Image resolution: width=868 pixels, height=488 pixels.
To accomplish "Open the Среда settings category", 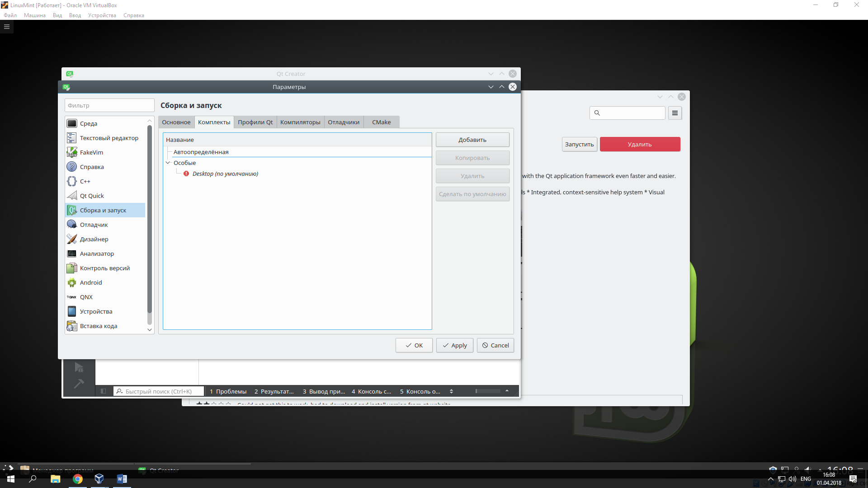I will tap(105, 123).
